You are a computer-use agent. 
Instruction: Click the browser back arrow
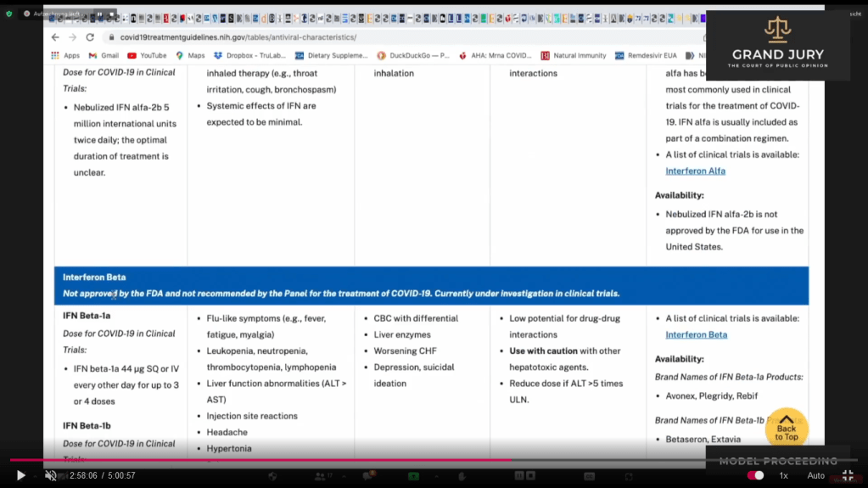click(55, 37)
